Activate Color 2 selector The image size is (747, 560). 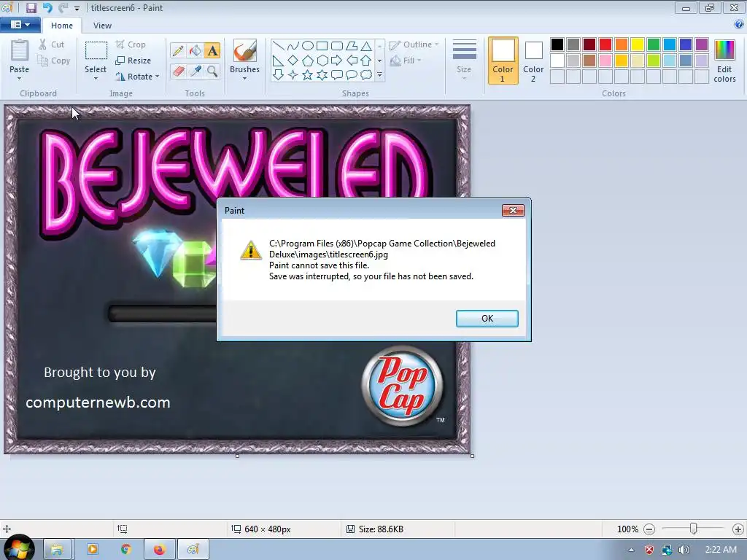pos(533,61)
